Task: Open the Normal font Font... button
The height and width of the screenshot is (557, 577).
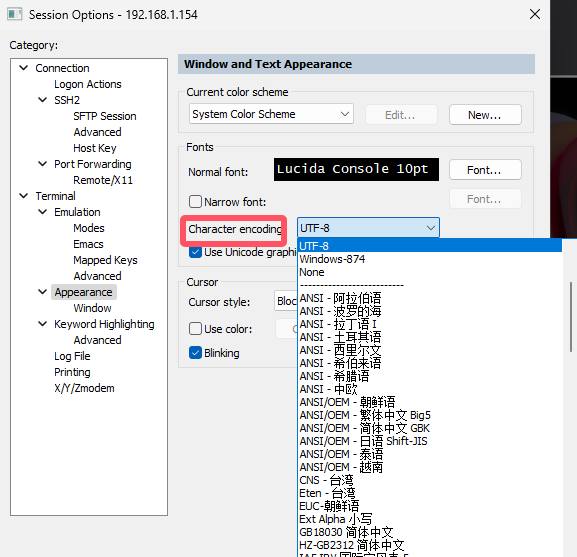Action: [x=485, y=170]
